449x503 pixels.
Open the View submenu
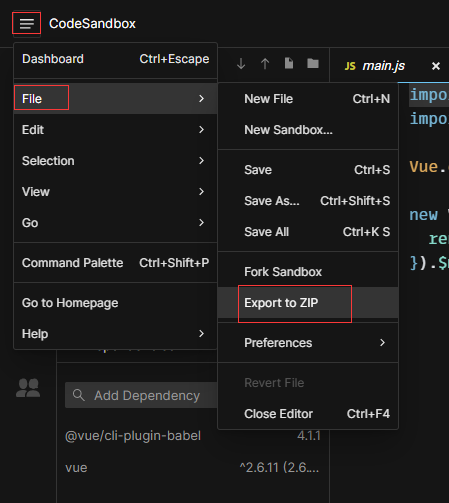115,192
